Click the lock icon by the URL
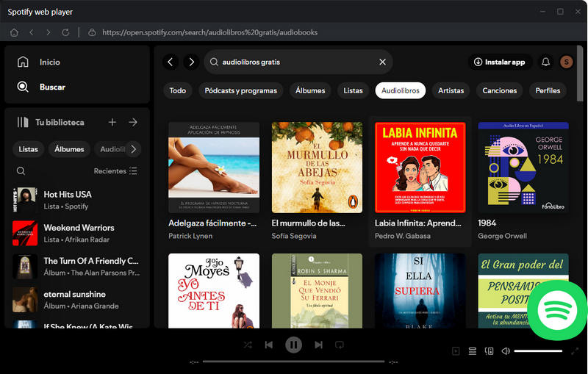The height and width of the screenshot is (374, 588). click(x=92, y=32)
